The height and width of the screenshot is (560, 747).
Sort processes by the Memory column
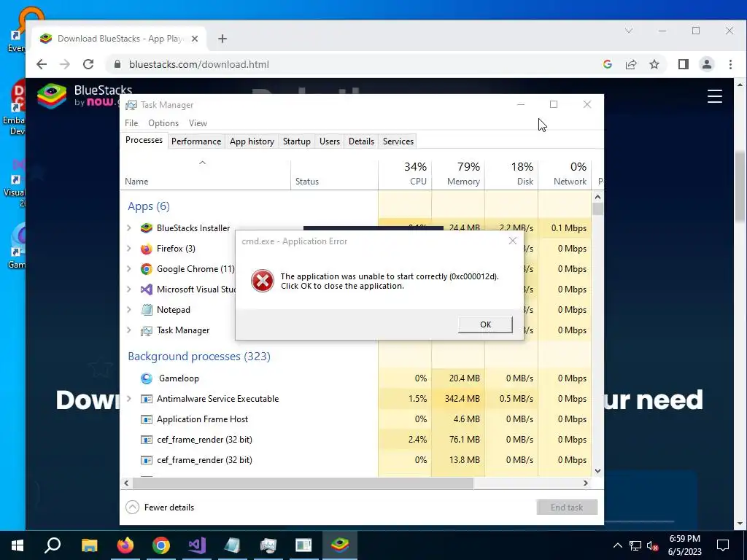click(458, 174)
